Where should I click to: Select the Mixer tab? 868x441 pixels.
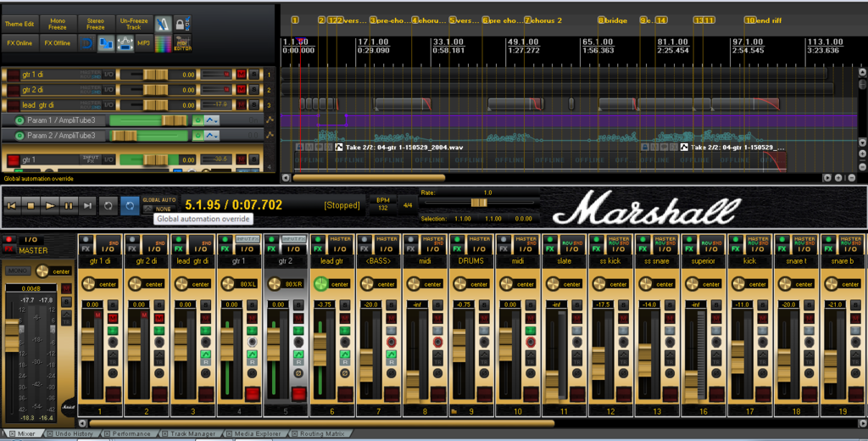point(26,434)
